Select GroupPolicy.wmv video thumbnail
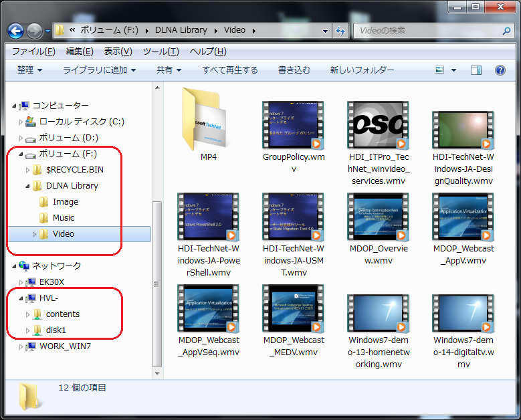This screenshot has width=521, height=420. coord(293,124)
